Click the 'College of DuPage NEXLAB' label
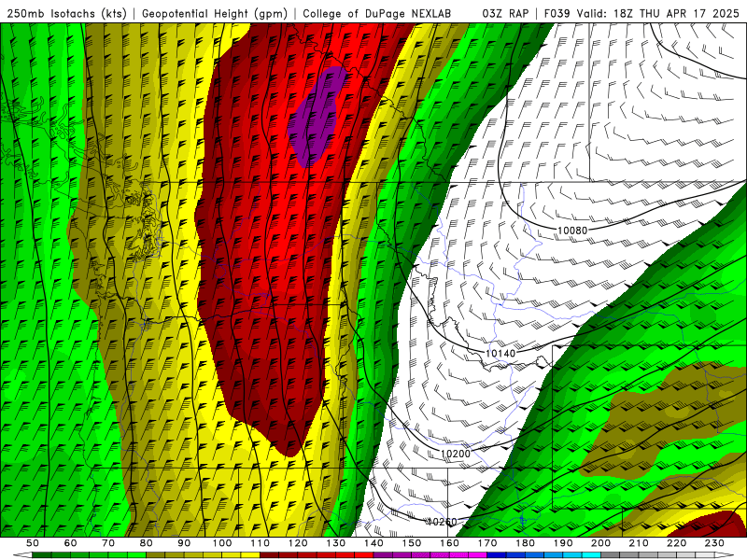 pyautogui.click(x=376, y=13)
